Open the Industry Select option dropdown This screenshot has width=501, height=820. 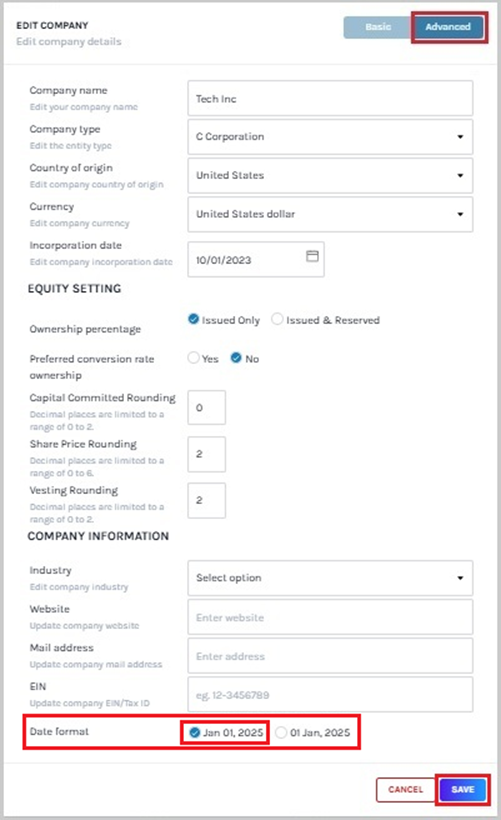click(x=330, y=578)
